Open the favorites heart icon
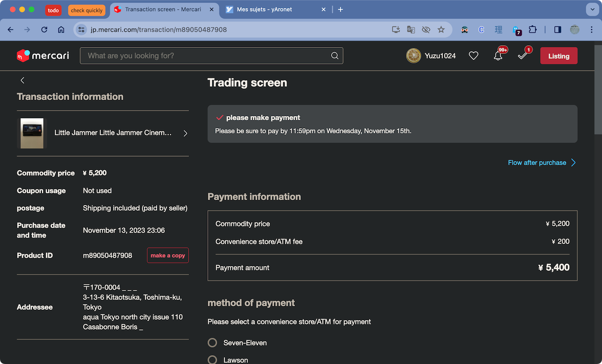The height and width of the screenshot is (364, 602). (x=474, y=56)
